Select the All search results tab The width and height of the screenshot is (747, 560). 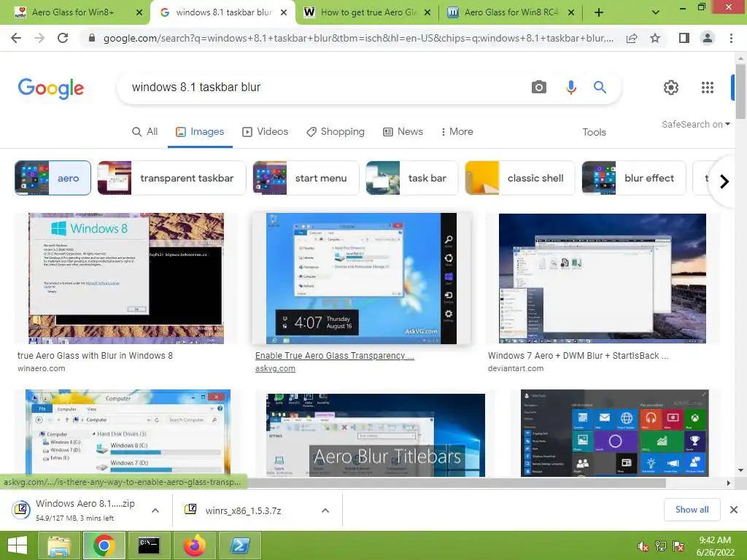[x=145, y=132]
